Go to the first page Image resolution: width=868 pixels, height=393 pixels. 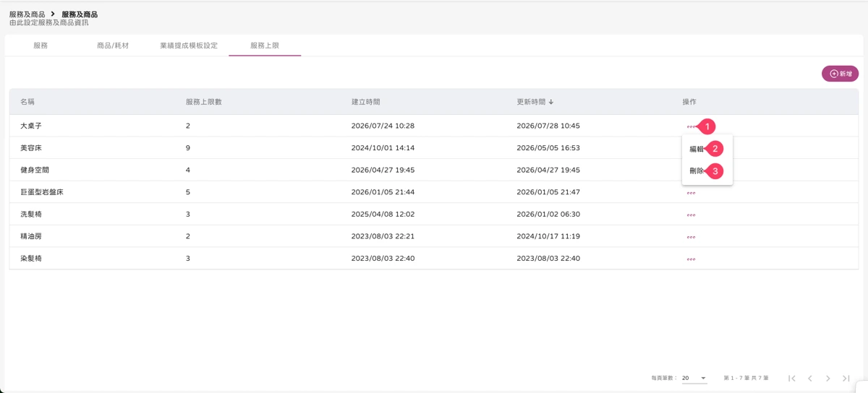792,379
